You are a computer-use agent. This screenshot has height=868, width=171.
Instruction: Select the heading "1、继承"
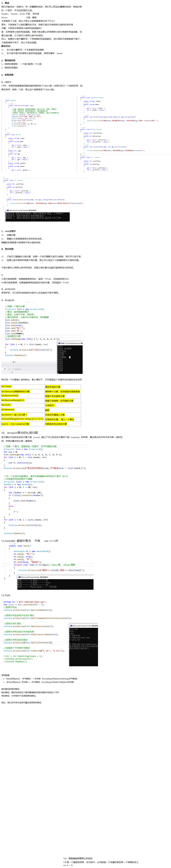coord(5,3)
